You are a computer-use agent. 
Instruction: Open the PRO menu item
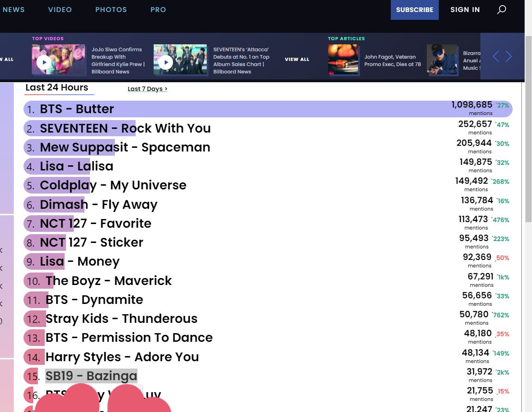coord(158,10)
